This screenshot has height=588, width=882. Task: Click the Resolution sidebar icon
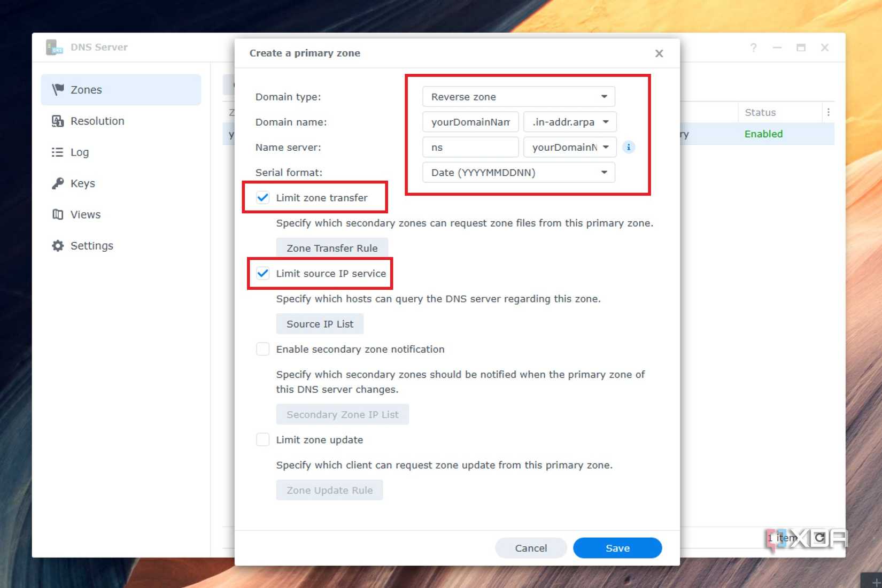coord(57,121)
